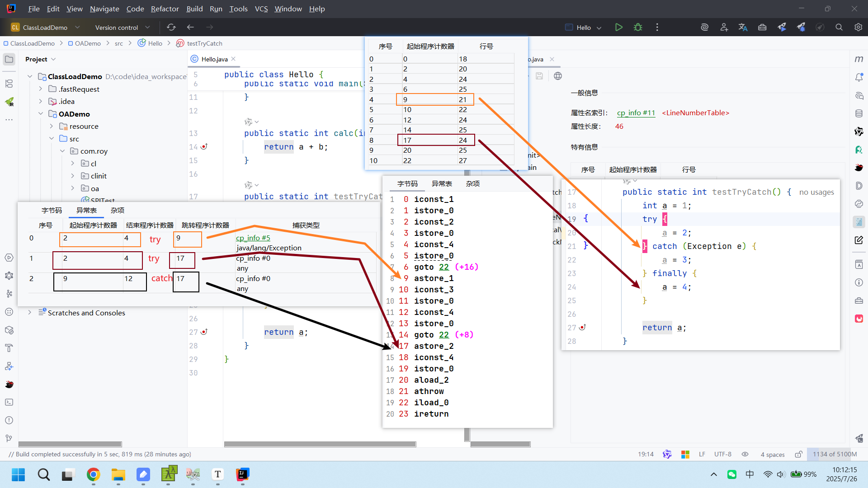Open Search Everywhere magnifier
This screenshot has width=868, height=488.
[839, 27]
